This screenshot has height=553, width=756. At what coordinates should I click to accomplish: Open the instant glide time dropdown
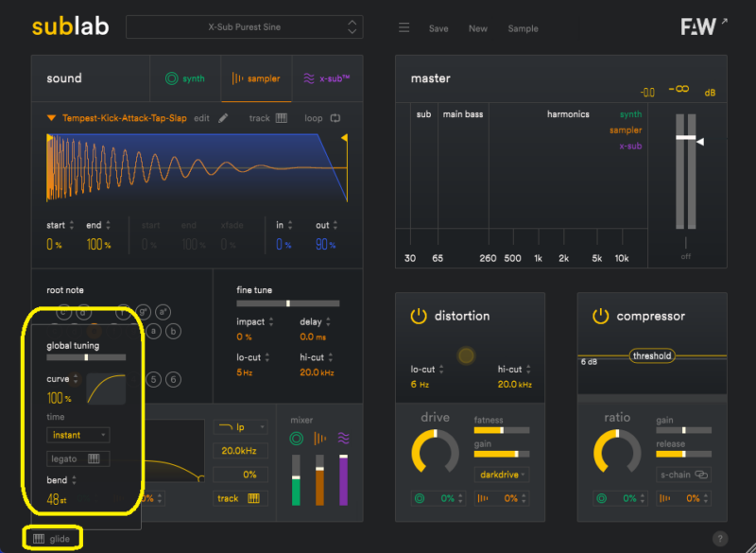click(x=78, y=435)
